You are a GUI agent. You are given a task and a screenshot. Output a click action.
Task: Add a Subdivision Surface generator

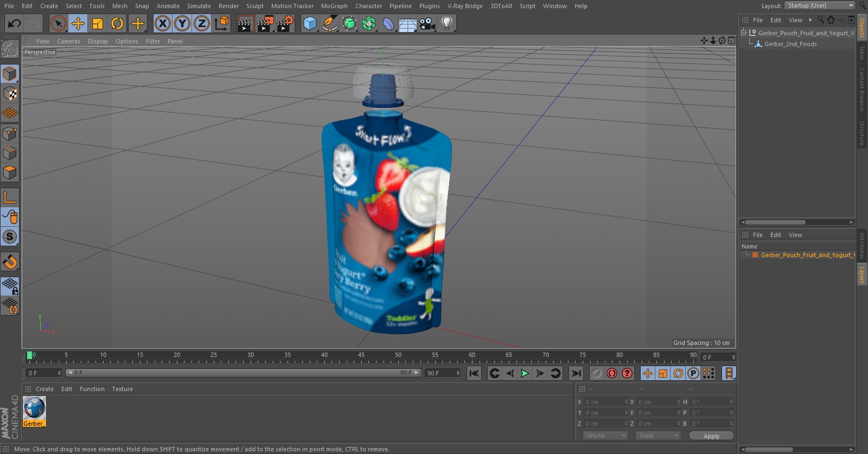pyautogui.click(x=349, y=23)
